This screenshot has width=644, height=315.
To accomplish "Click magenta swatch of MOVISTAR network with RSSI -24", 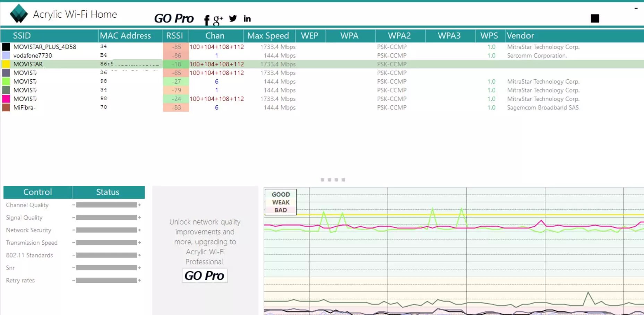I will point(6,99).
